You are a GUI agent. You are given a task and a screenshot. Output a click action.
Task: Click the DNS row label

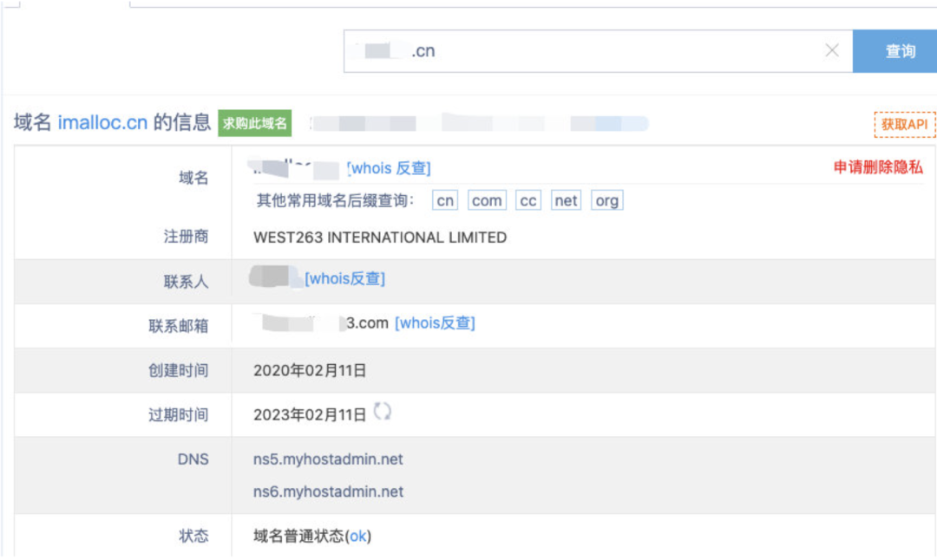193,459
